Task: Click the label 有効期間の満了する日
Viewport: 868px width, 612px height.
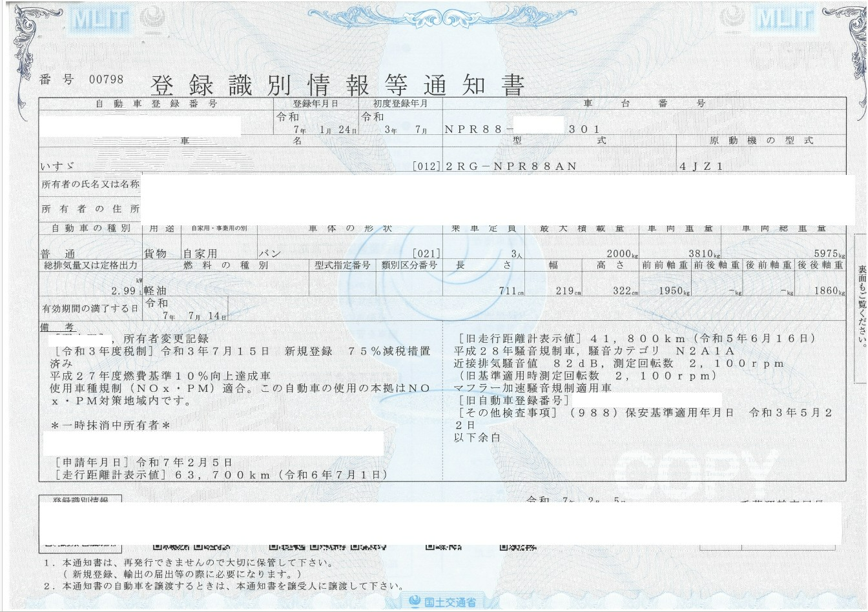Action: 90,309
